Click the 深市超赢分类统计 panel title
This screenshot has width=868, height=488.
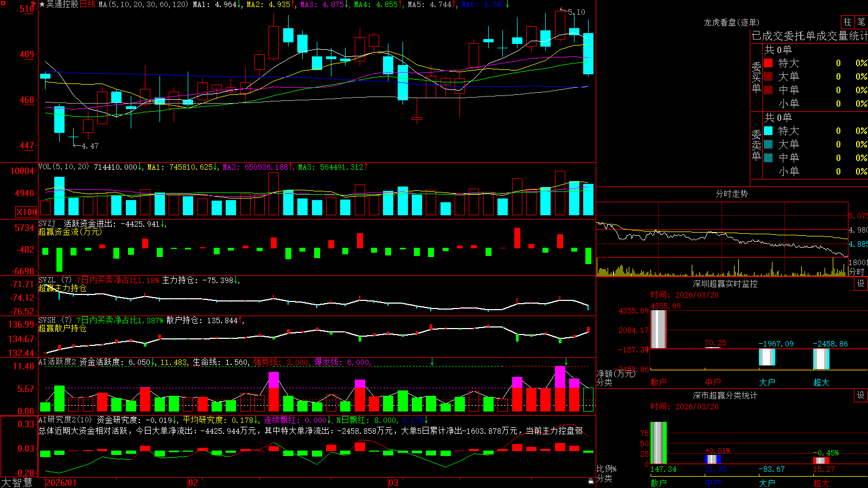point(725,395)
